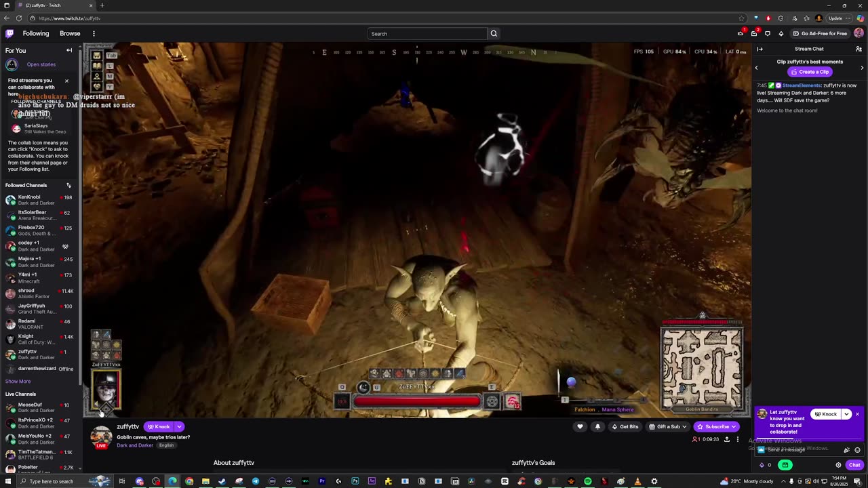Open the stream more-options vertical dots
The width and height of the screenshot is (868, 488).
(x=738, y=439)
